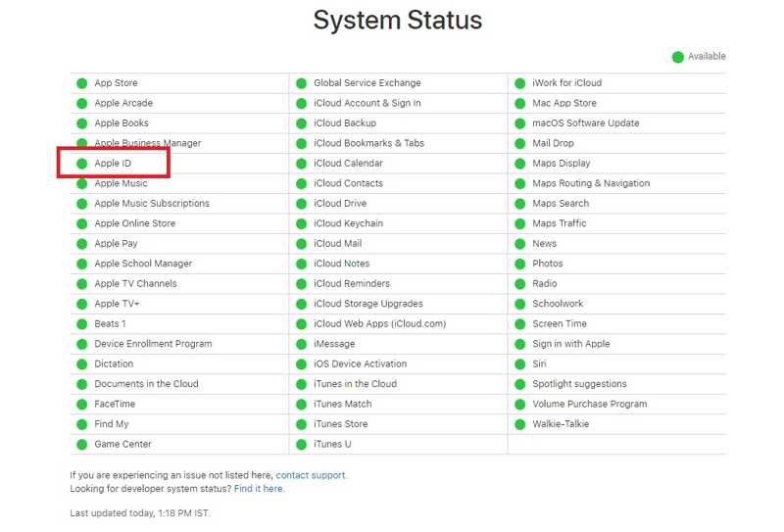This screenshot has height=532, width=784.
Task: Click the green status dot beside Apple Pay
Action: [x=82, y=244]
